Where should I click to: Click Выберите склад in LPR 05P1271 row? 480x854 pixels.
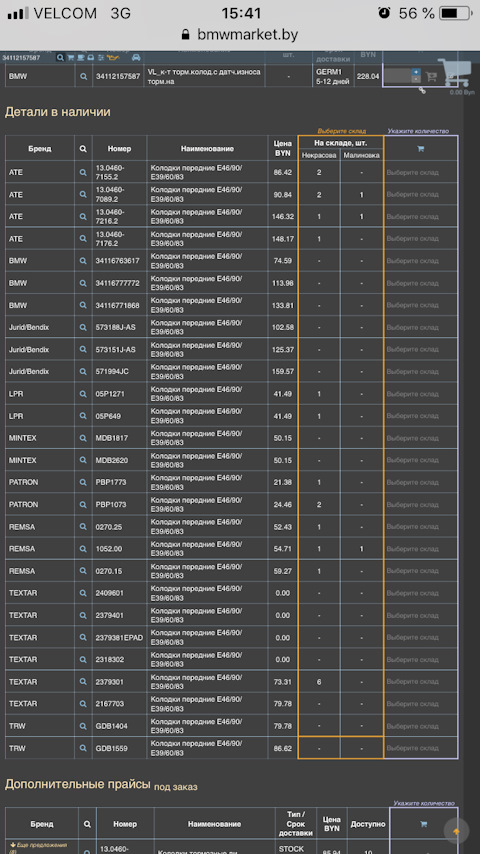(x=412, y=394)
